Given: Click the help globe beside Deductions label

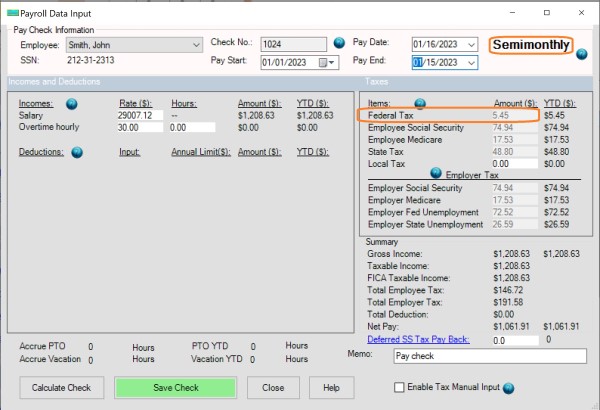Looking at the screenshot, I should [x=77, y=152].
